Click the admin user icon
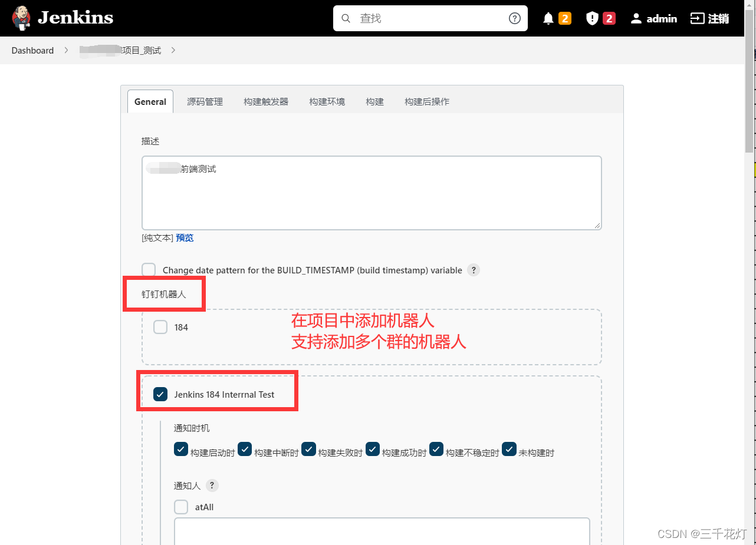The image size is (756, 545). (636, 18)
